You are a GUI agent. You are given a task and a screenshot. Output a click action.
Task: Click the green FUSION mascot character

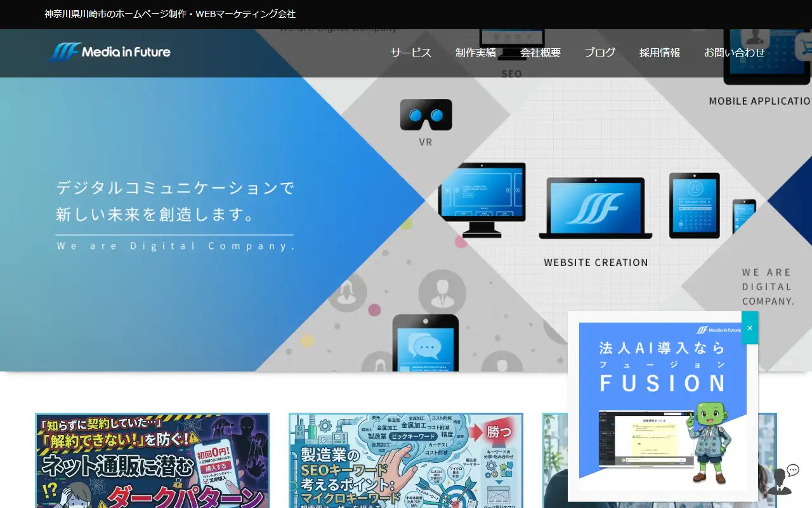(x=709, y=443)
